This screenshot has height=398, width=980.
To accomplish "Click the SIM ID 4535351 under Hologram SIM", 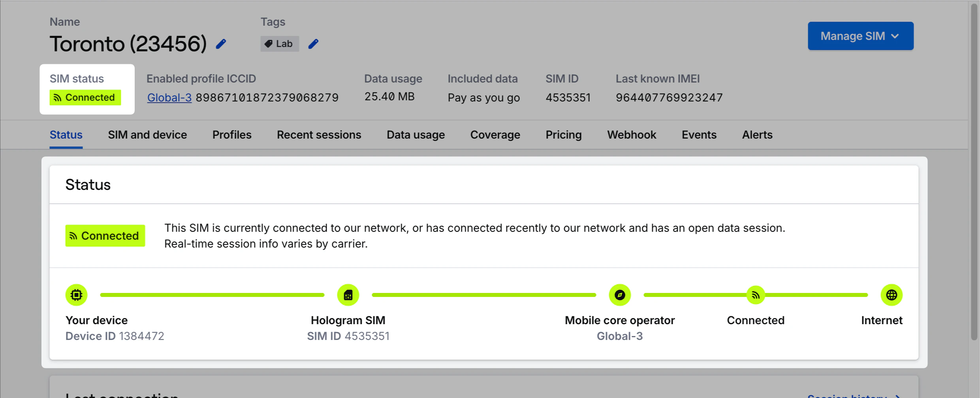I will 348,336.
